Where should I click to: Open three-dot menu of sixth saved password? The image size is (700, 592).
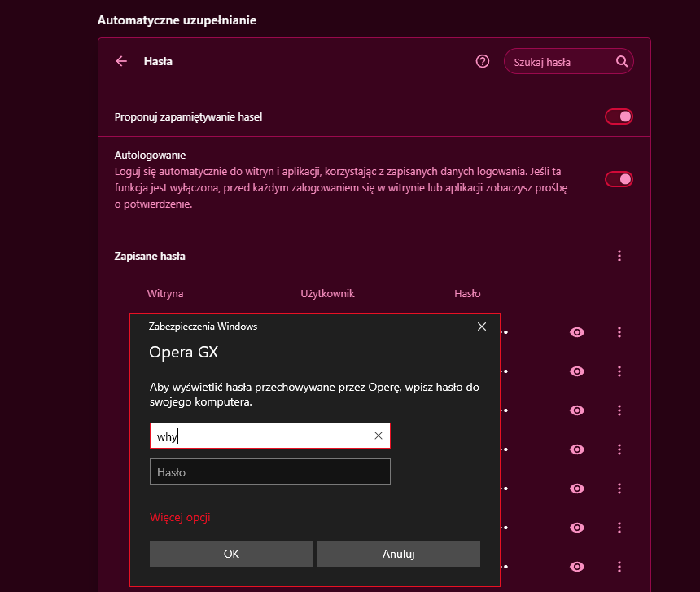619,528
